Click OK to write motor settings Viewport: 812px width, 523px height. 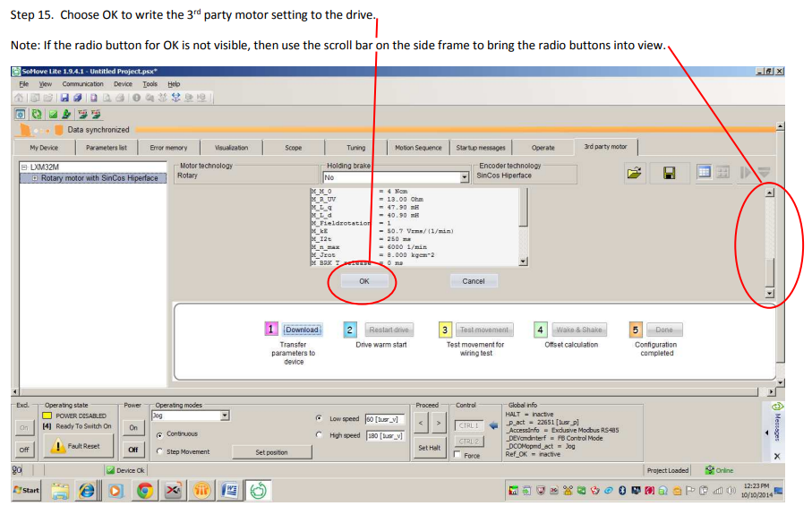363,280
